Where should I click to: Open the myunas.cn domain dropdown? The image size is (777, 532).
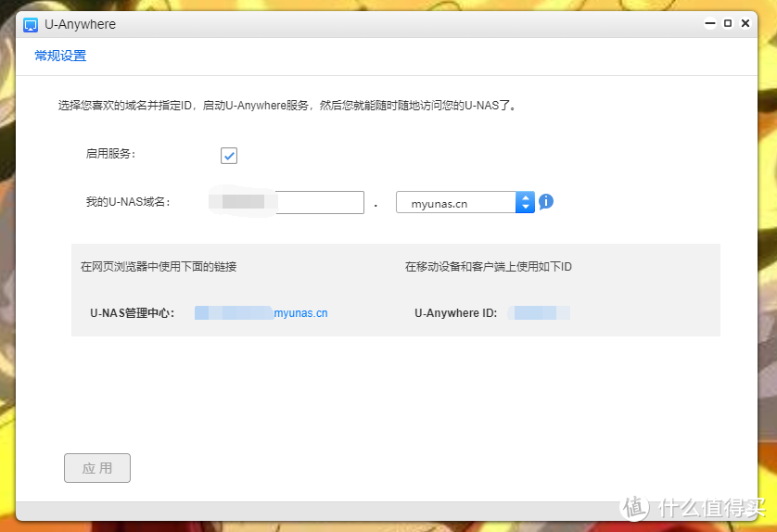click(x=465, y=202)
